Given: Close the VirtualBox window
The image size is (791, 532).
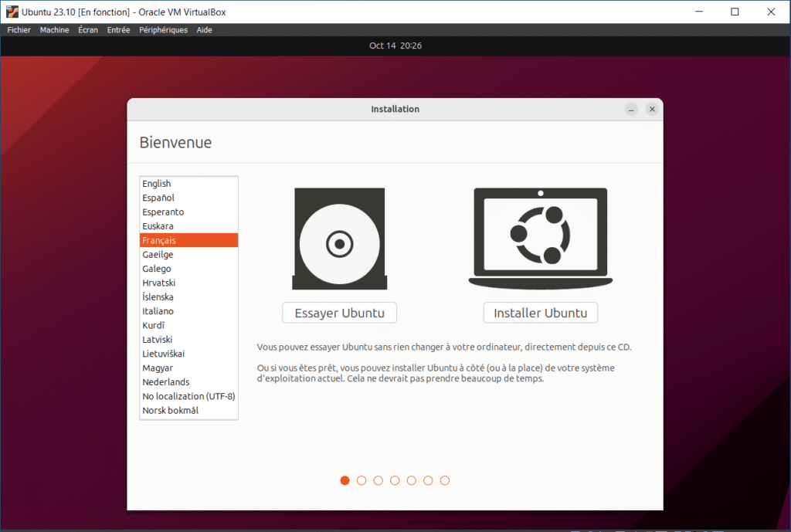Looking at the screenshot, I should [772, 12].
